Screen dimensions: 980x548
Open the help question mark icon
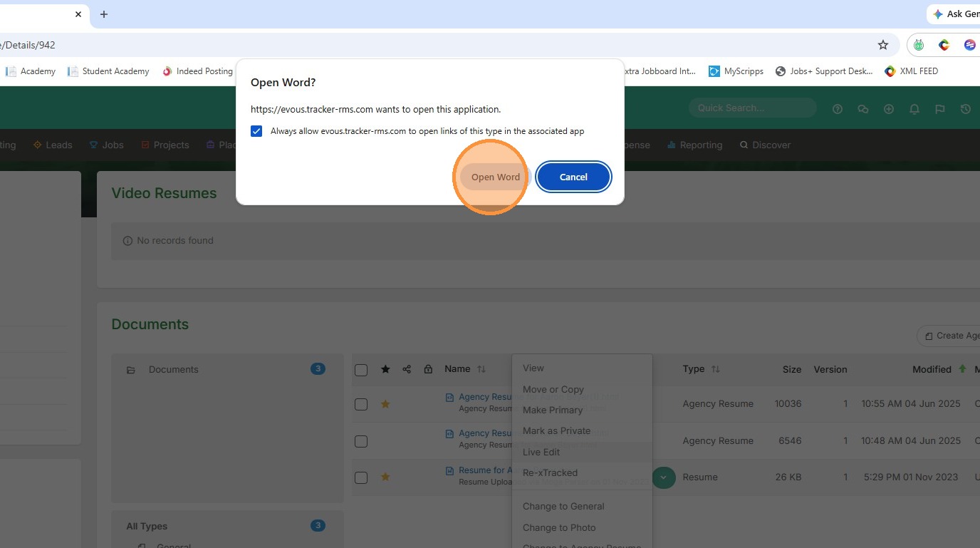coord(838,109)
